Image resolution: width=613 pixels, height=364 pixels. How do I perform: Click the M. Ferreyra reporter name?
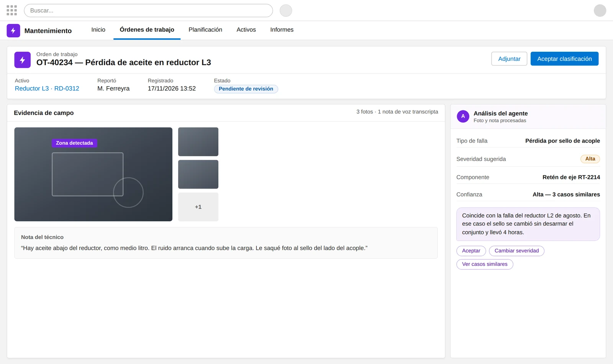(x=113, y=89)
